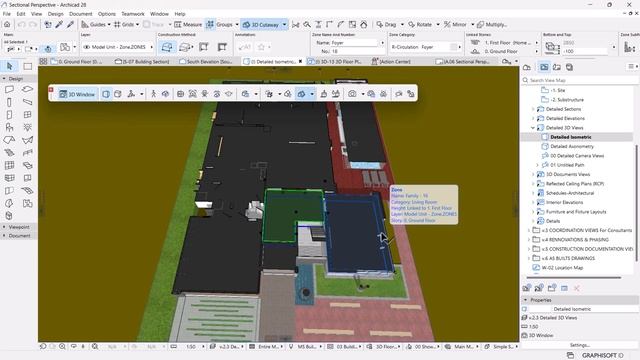
Task: Expand the Detailed Sections folder
Action: click(533, 109)
